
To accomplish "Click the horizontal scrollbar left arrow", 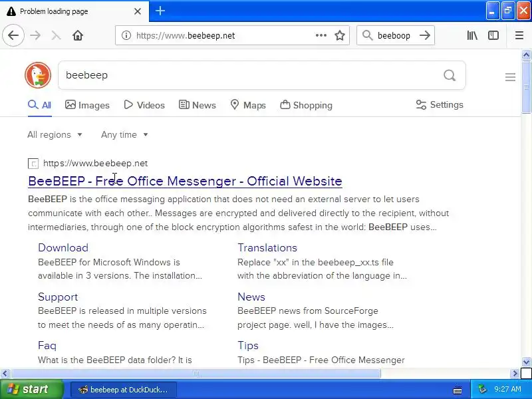I will pos(5,374).
